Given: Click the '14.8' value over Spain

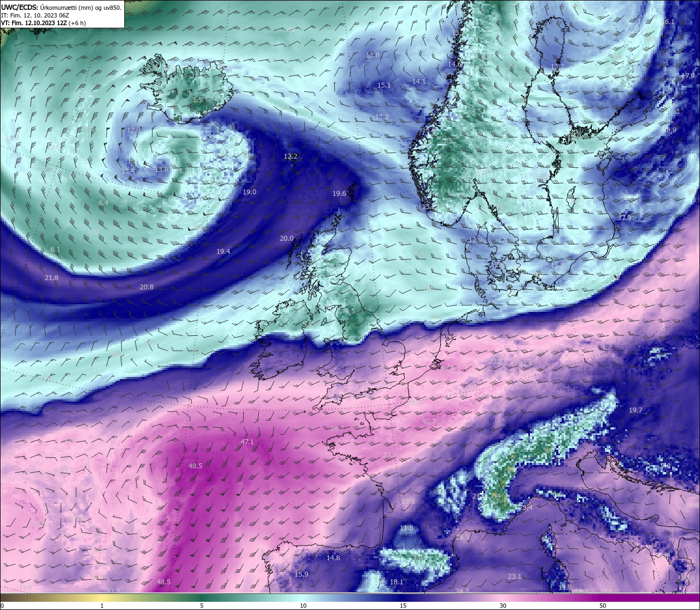Looking at the screenshot, I should coord(333,558).
